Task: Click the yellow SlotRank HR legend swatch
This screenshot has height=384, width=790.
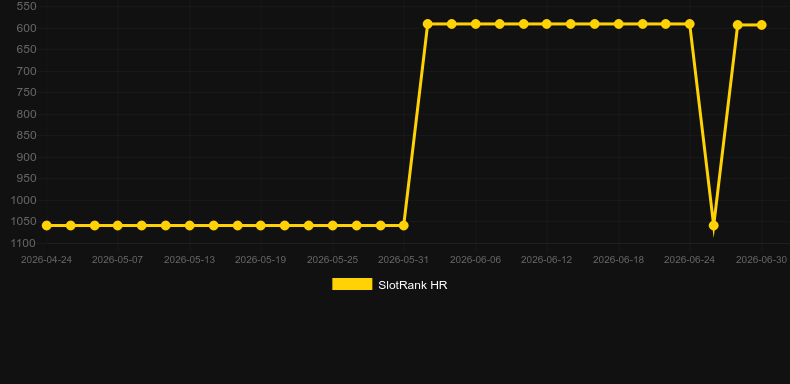Action: coord(352,284)
